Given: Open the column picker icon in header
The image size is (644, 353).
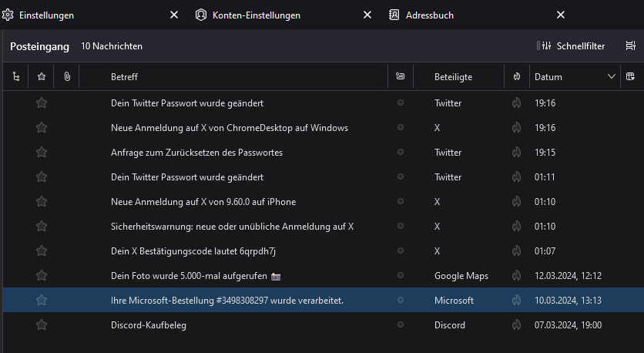Looking at the screenshot, I should click(x=630, y=77).
